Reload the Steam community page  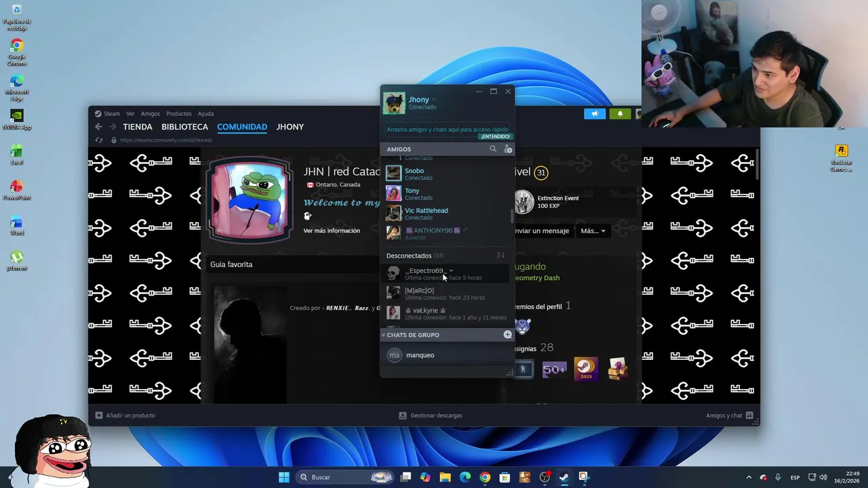99,140
